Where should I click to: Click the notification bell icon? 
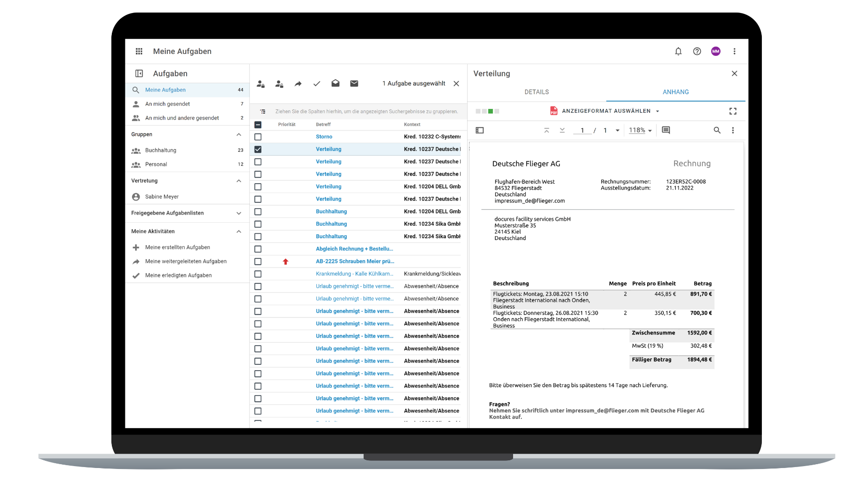click(x=678, y=51)
